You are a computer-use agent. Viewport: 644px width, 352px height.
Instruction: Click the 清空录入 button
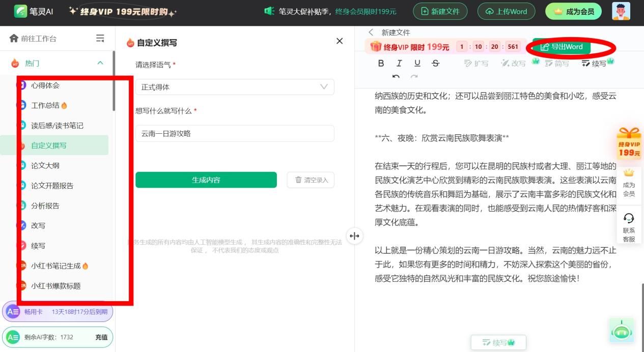click(x=311, y=180)
